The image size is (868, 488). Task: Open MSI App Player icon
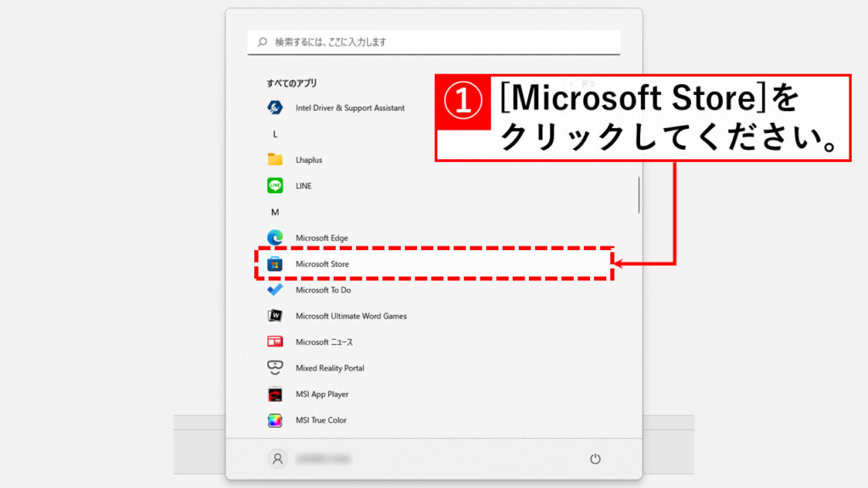(x=275, y=394)
